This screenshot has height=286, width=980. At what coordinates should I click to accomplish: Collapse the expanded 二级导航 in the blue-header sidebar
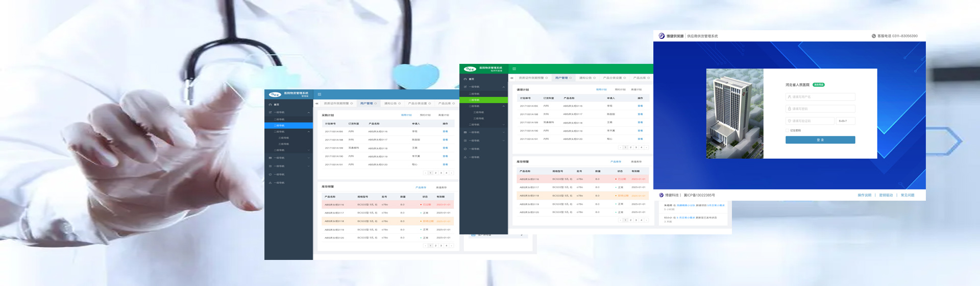pos(308,132)
